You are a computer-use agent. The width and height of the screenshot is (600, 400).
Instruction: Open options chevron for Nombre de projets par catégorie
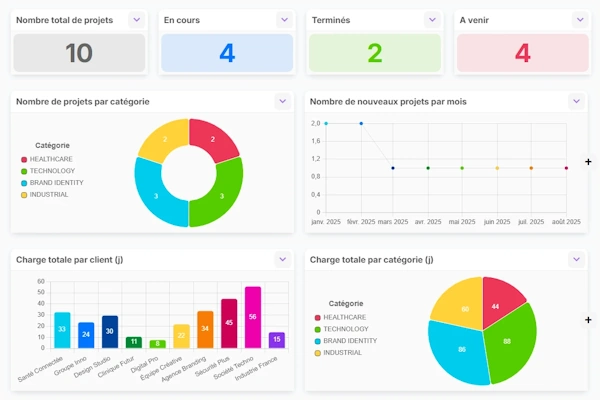pyautogui.click(x=283, y=101)
